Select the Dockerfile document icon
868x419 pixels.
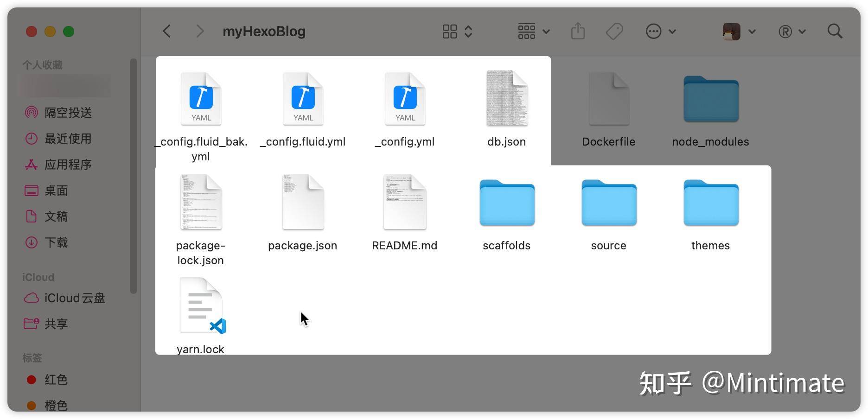tap(609, 99)
